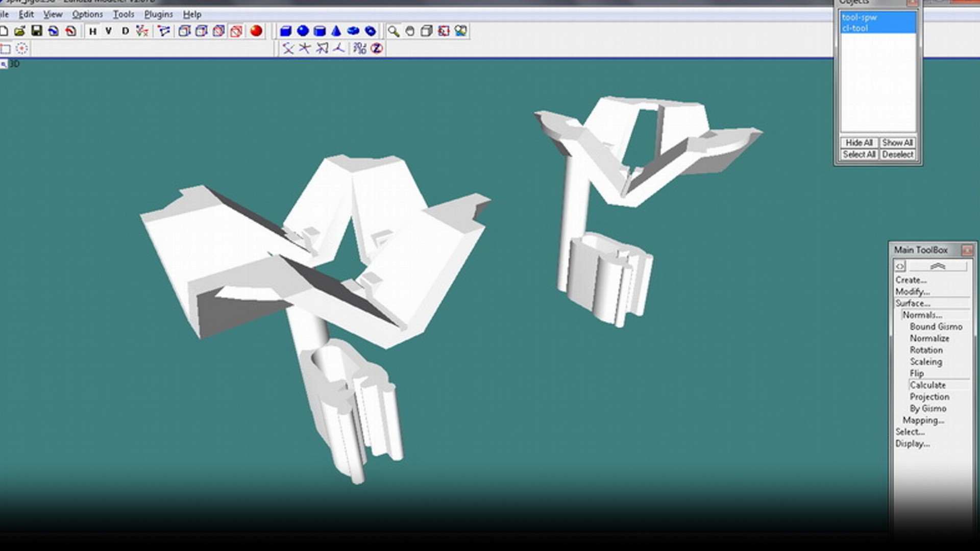The image size is (980, 551).
Task: Expand the Create... toolbox section
Action: [x=911, y=280]
